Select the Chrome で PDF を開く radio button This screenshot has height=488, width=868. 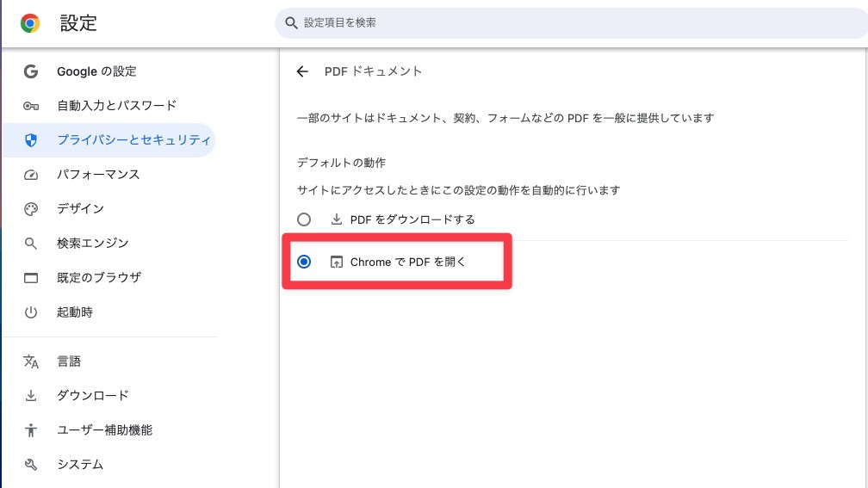click(304, 262)
